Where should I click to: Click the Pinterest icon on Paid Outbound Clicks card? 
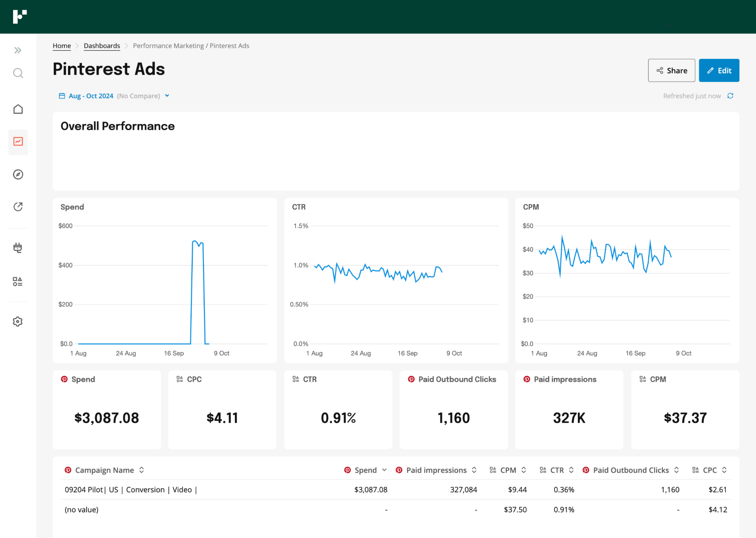click(411, 379)
